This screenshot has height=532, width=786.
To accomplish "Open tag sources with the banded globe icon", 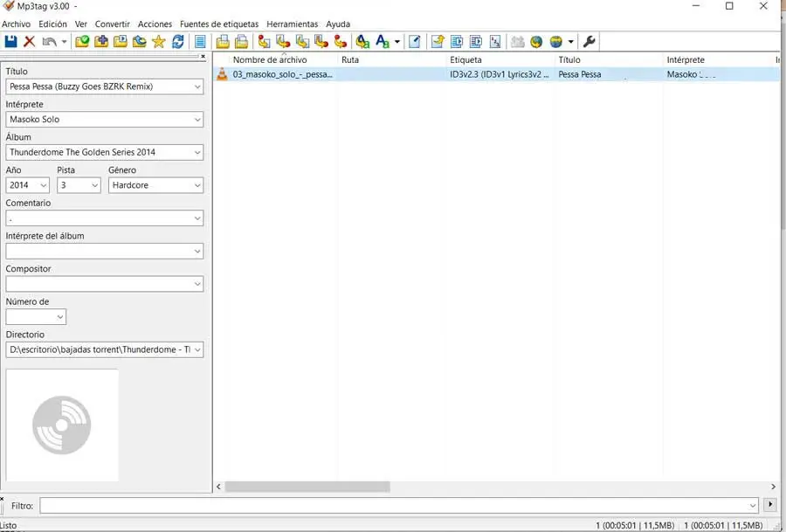I will [x=556, y=42].
